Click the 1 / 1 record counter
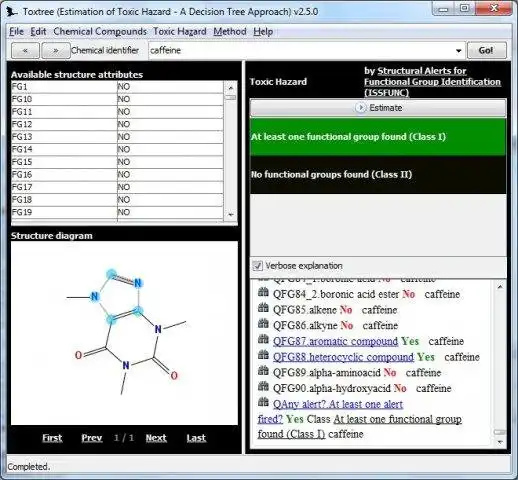The image size is (518, 480). click(x=124, y=438)
